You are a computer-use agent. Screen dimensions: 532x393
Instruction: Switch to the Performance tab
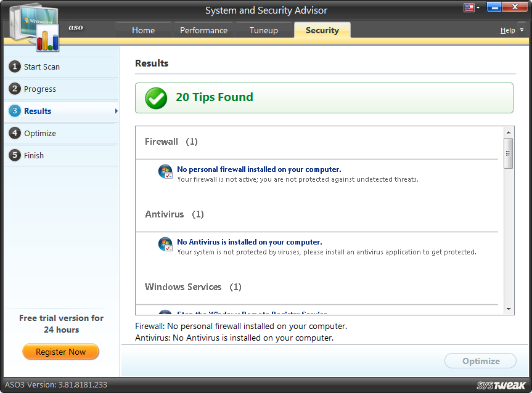(x=203, y=30)
